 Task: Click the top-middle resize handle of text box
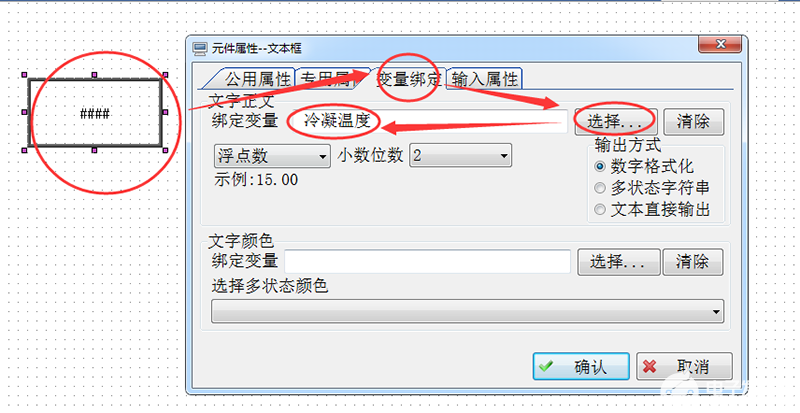click(x=94, y=75)
